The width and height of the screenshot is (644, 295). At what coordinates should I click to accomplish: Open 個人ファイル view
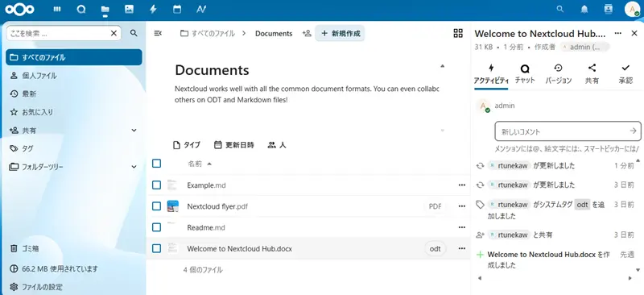(74, 76)
